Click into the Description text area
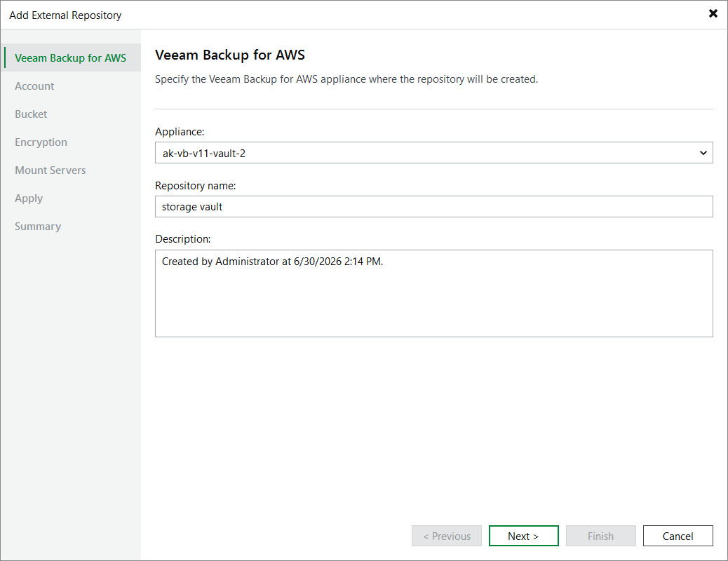728x561 pixels. click(433, 294)
